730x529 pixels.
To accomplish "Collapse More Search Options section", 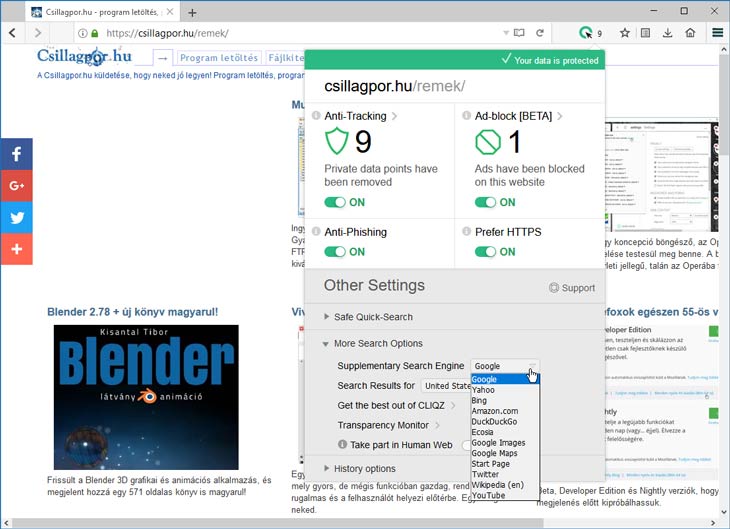I will pos(373,343).
